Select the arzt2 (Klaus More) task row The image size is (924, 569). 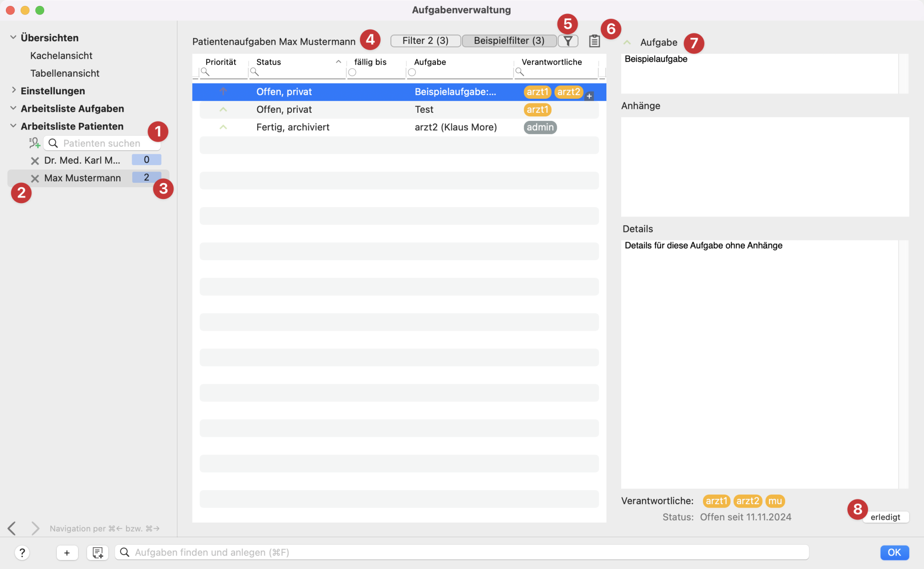click(x=399, y=127)
